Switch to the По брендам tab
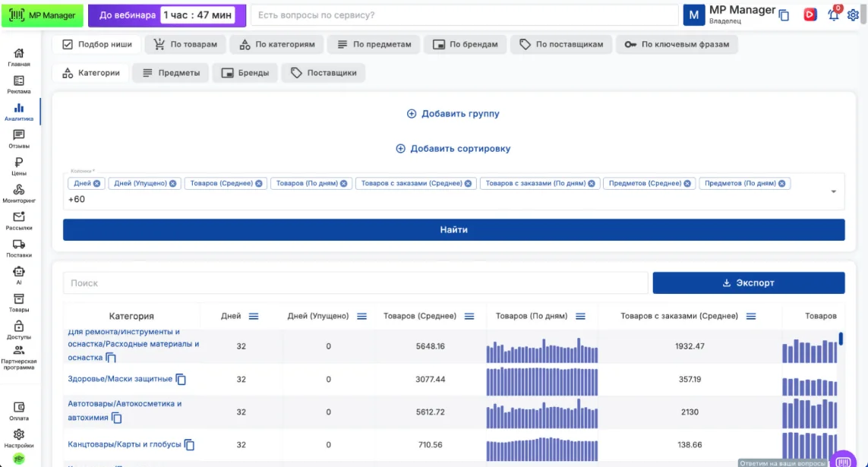Viewport: 868px width, 467px height. [x=465, y=45]
